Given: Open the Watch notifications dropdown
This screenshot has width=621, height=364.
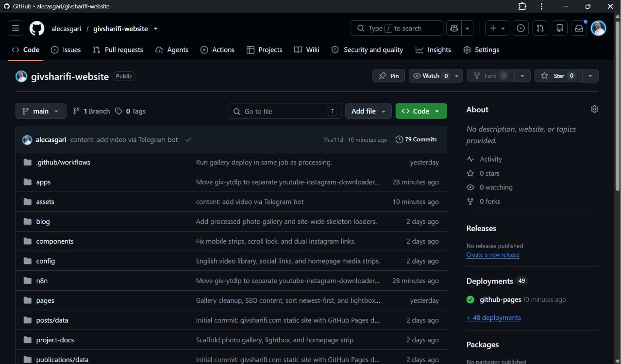Looking at the screenshot, I should [436, 76].
